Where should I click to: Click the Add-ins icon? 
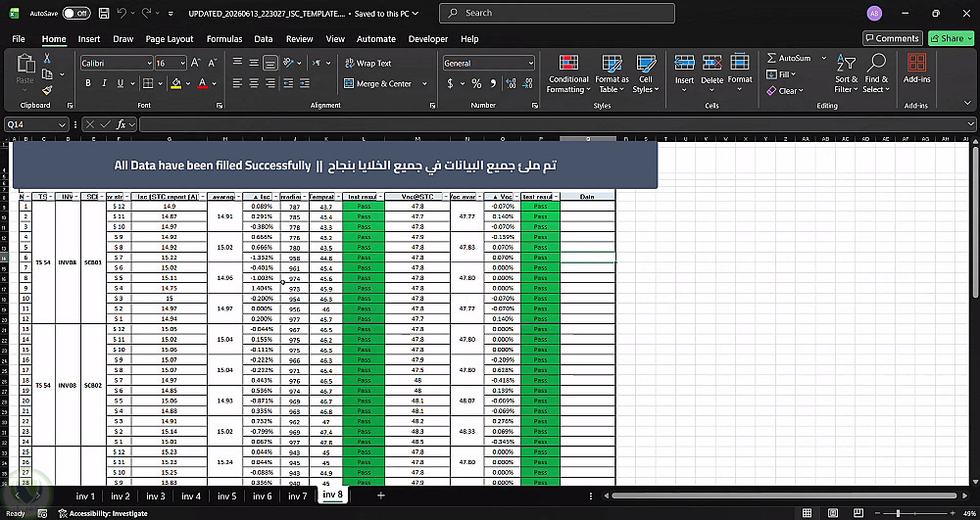click(x=917, y=63)
